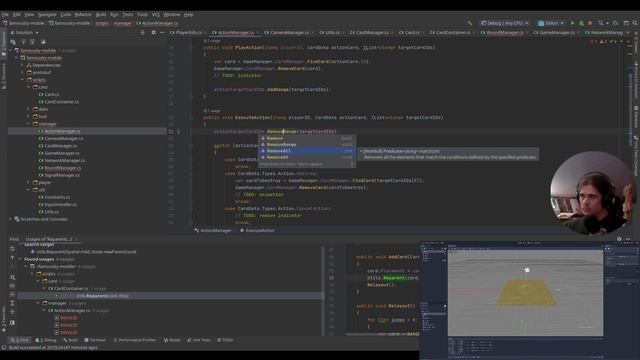Viewport: 640px width, 360px height.
Task: Click the green Run button in toolbar
Action: point(572,23)
